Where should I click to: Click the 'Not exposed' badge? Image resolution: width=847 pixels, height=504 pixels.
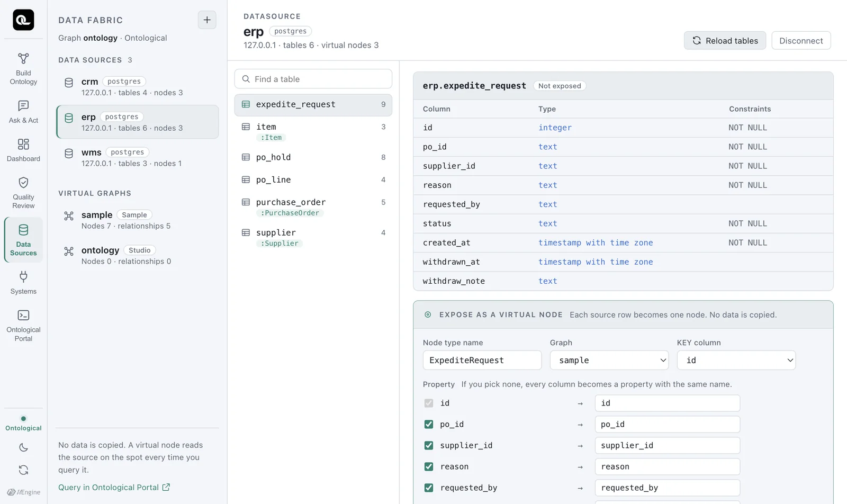pos(560,86)
